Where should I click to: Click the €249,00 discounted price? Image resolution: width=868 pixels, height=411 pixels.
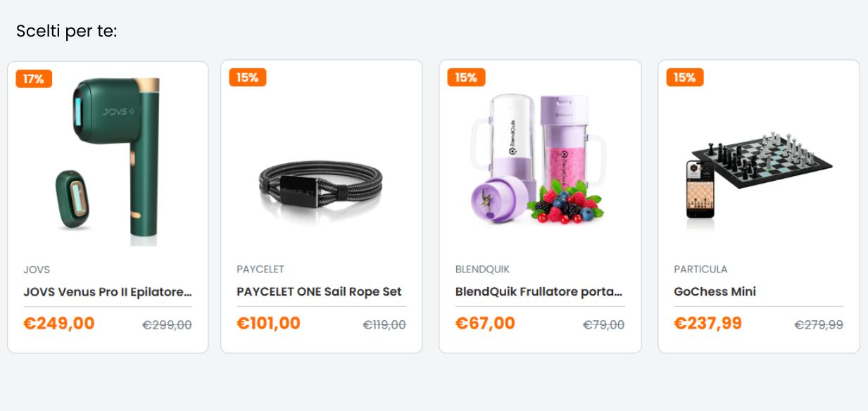pos(59,324)
